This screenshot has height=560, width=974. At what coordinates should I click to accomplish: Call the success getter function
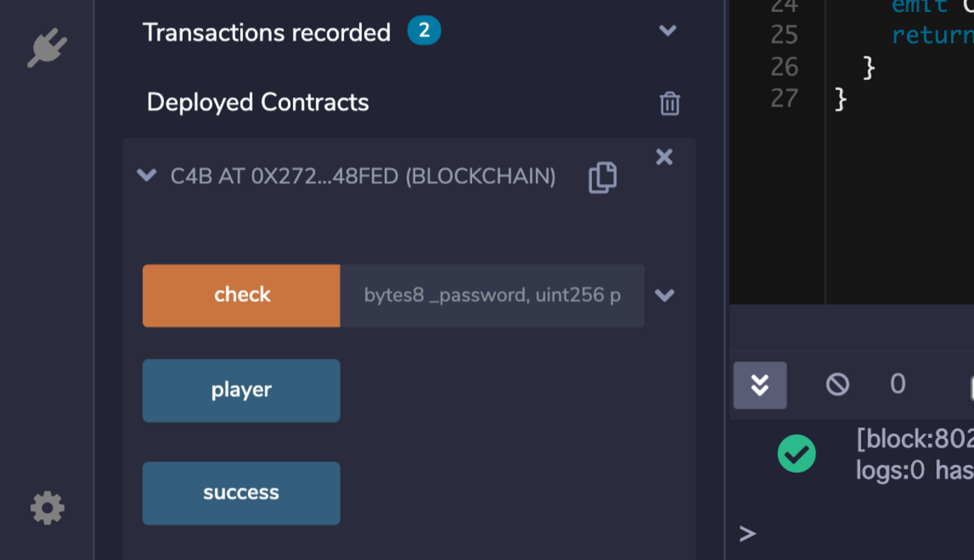coord(241,493)
